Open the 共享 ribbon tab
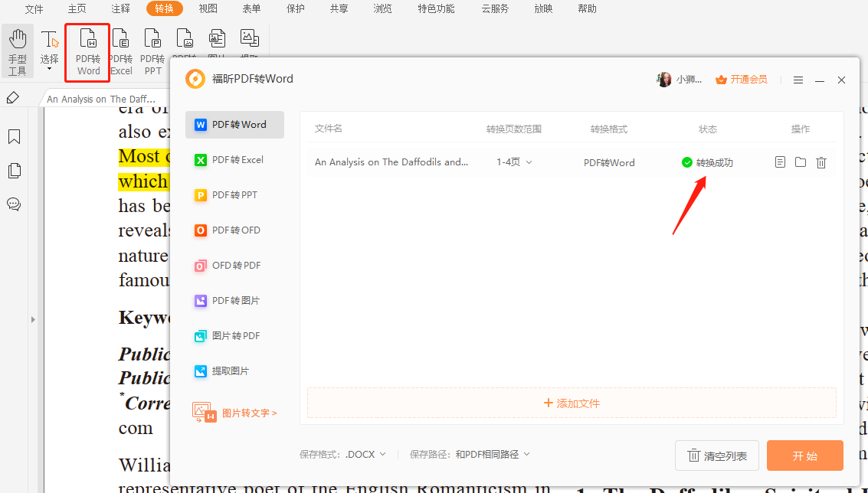The height and width of the screenshot is (493, 868). pyautogui.click(x=339, y=9)
